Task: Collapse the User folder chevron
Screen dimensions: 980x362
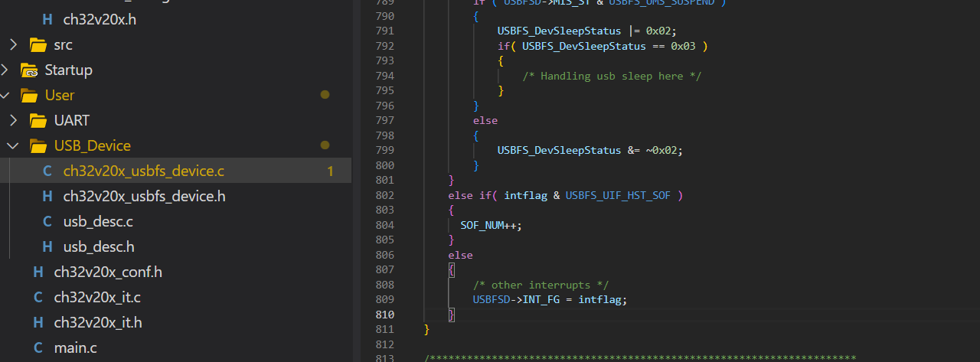Action: (x=5, y=95)
